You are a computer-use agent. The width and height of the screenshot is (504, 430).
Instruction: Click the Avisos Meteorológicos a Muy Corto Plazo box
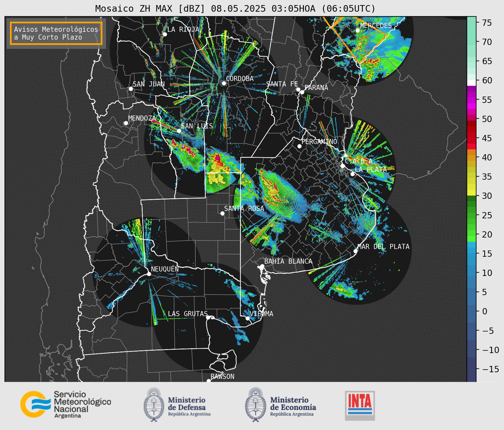[56, 33]
